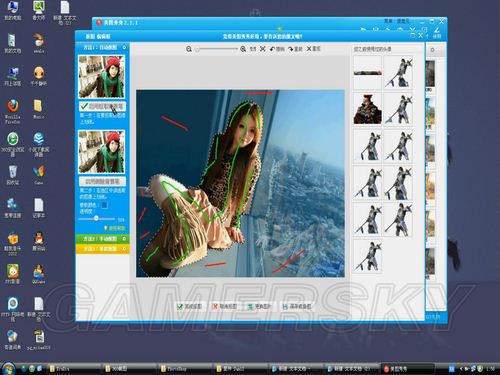Viewport: 500px width, 375px height.
Task: Click the dark blue mask color swatch
Action: point(104,205)
